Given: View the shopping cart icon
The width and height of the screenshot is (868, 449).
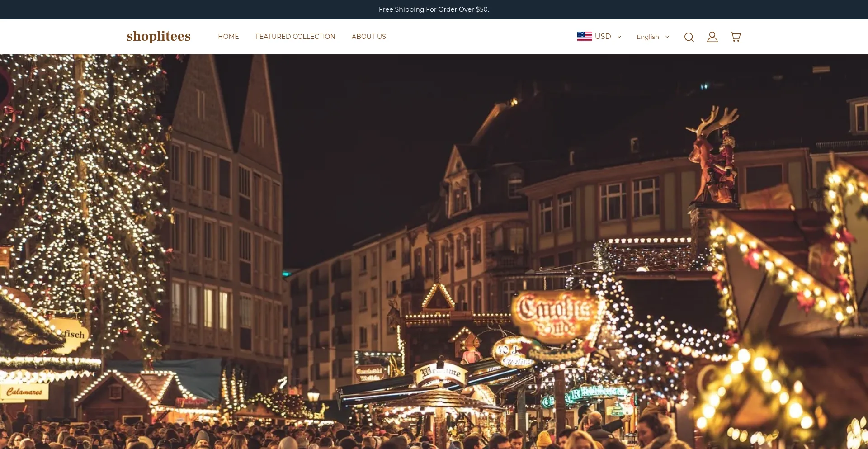Looking at the screenshot, I should [736, 37].
